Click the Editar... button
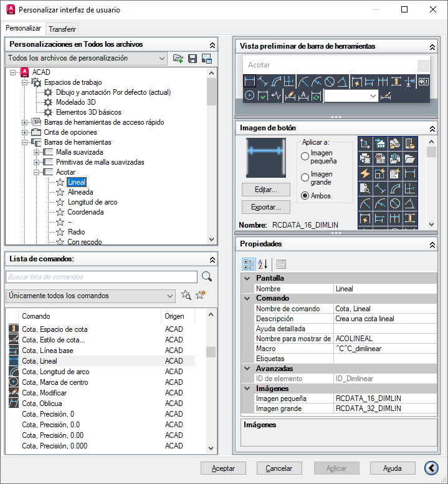Image resolution: width=448 pixels, height=484 pixels. [x=266, y=190]
